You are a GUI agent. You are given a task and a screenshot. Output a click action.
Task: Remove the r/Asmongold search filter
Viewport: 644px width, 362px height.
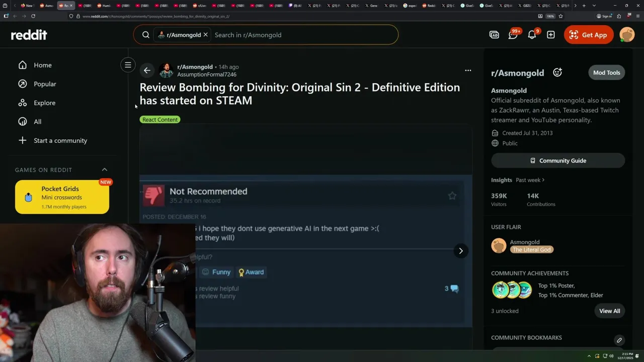coord(205,35)
